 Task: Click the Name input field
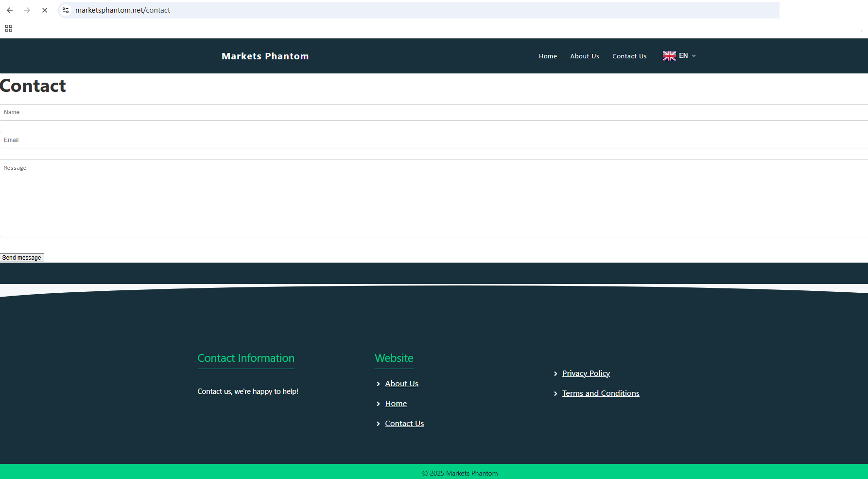tap(434, 112)
